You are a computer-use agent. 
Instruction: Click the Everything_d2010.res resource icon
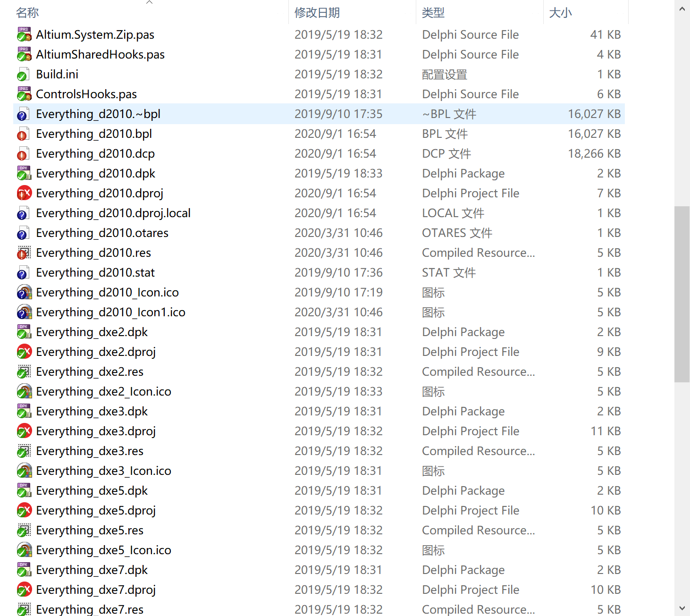coord(24,253)
